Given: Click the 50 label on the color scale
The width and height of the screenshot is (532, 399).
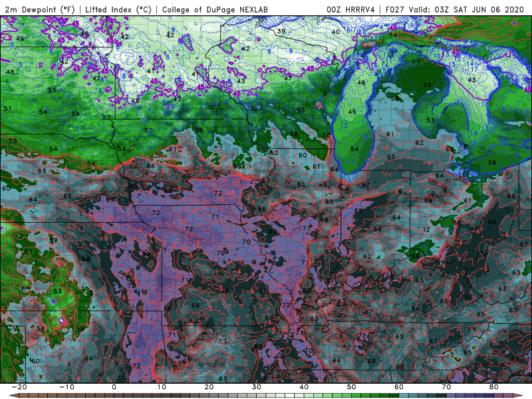Looking at the screenshot, I should pyautogui.click(x=352, y=387).
